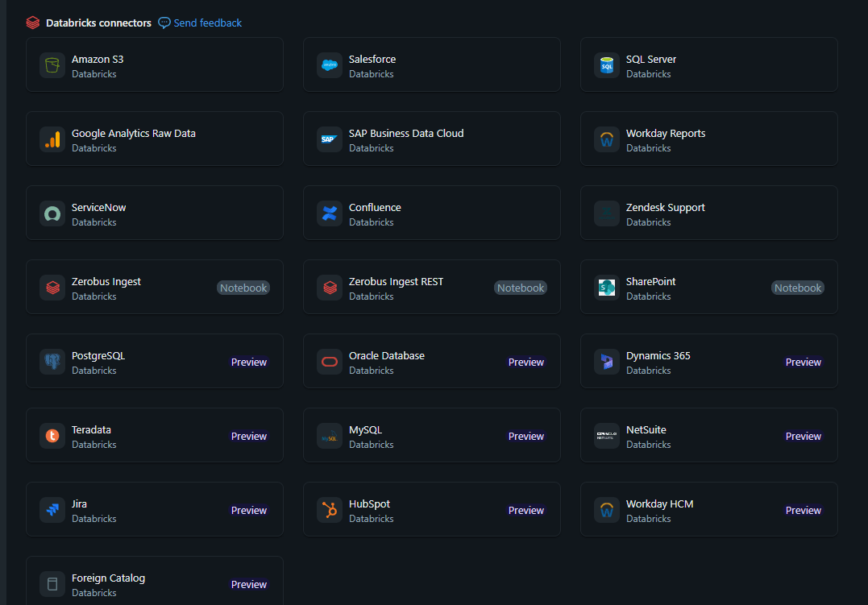Image resolution: width=868 pixels, height=605 pixels.
Task: Click the Preview tag on Teradata
Action: 248,436
